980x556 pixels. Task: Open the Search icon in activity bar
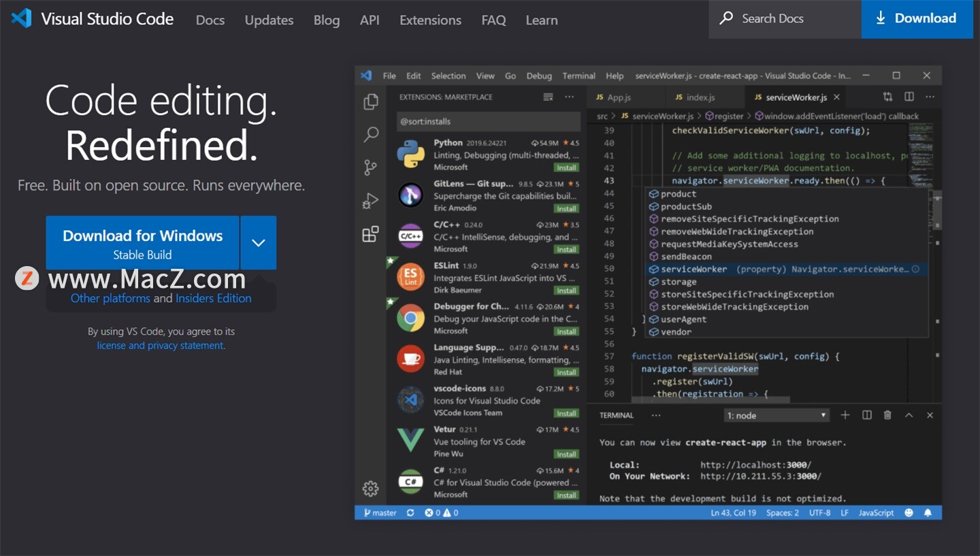(371, 134)
